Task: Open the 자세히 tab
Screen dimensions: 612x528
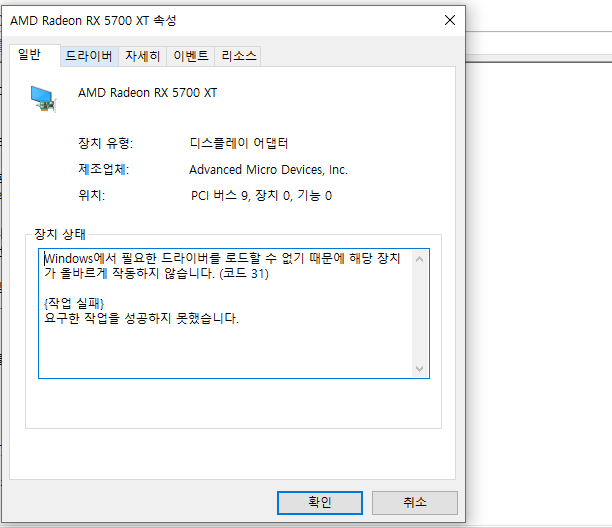Action: (x=142, y=56)
